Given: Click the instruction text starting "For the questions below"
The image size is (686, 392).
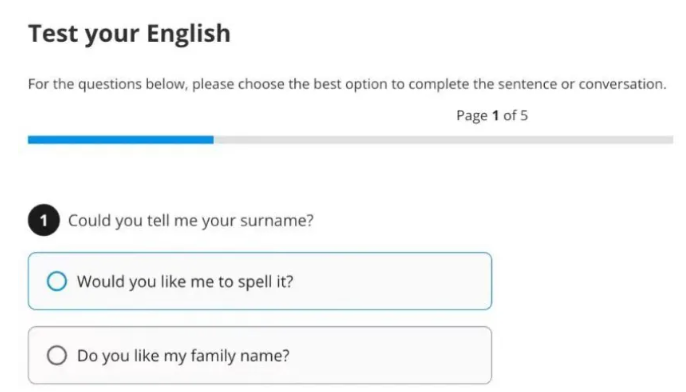Looking at the screenshot, I should pyautogui.click(x=347, y=84).
